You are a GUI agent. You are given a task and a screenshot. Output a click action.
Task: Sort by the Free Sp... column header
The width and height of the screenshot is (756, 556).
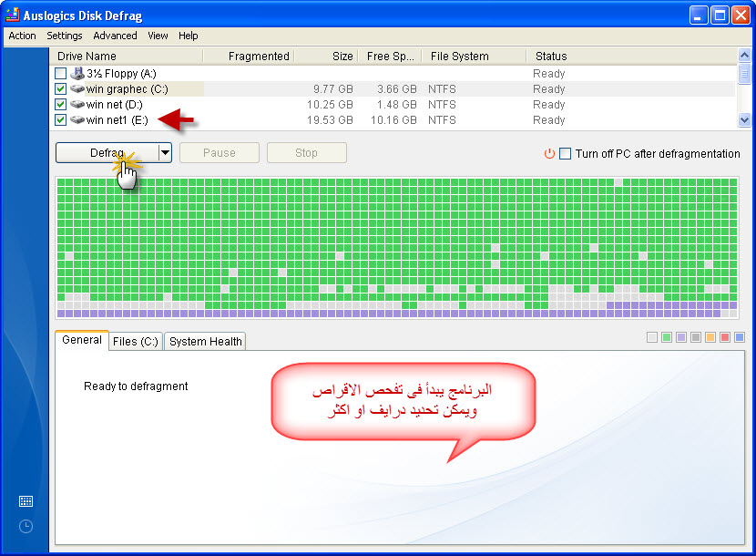(x=390, y=56)
